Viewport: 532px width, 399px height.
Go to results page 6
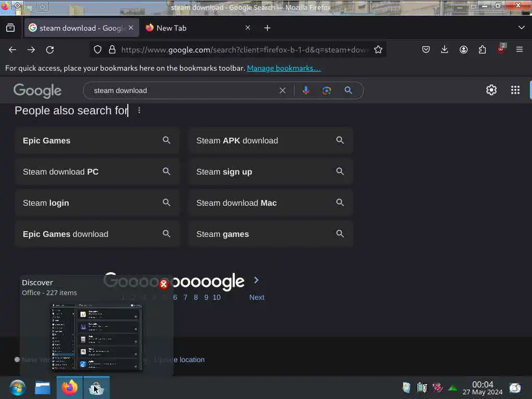[175, 297]
